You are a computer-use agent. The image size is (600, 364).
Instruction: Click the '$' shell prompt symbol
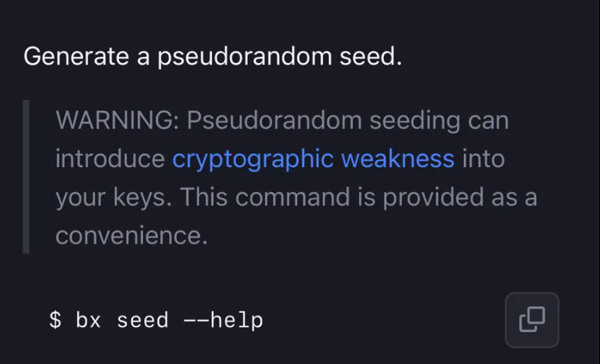[x=55, y=321]
